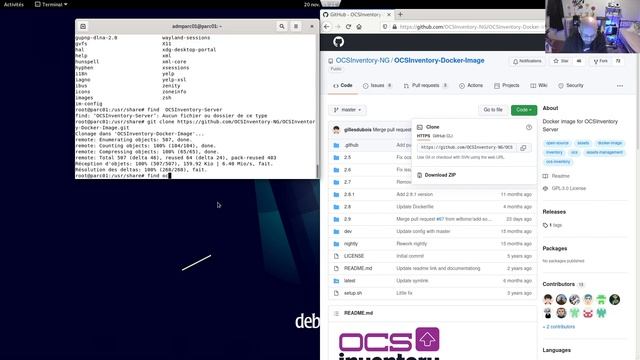Screen dimensions: 640x360
Task: Copy the clone URL to the clipboard
Action: pos(523,147)
